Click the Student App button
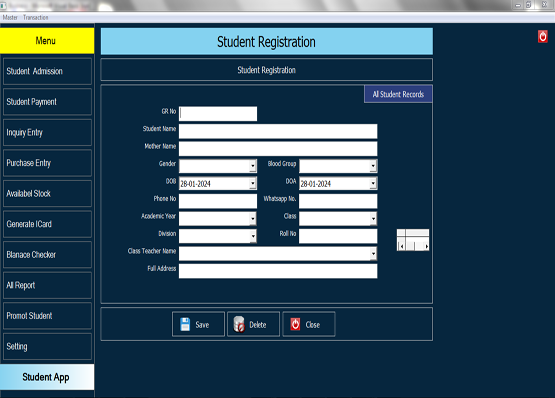Image resolution: width=555 pixels, height=398 pixels. click(x=47, y=377)
